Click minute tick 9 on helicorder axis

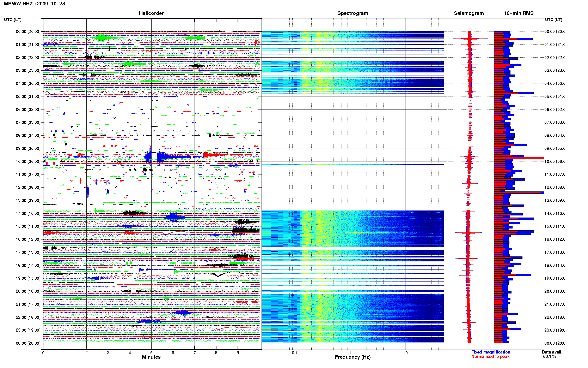click(x=238, y=353)
